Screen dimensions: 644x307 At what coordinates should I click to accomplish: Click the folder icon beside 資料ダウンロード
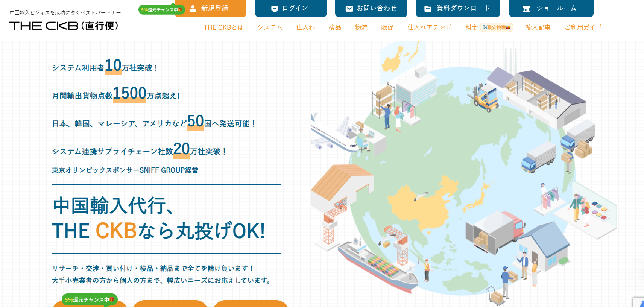point(428,9)
